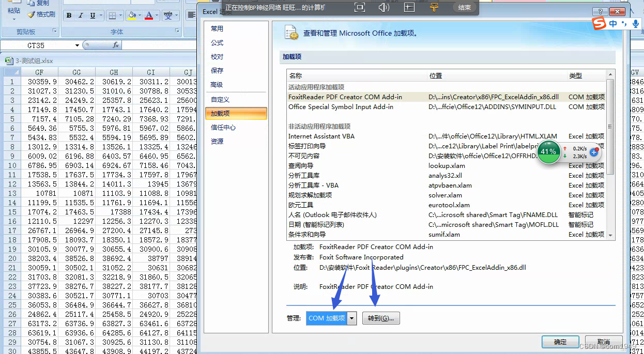Click the cell borders icon
This screenshot has width=644, height=354.
(112, 16)
